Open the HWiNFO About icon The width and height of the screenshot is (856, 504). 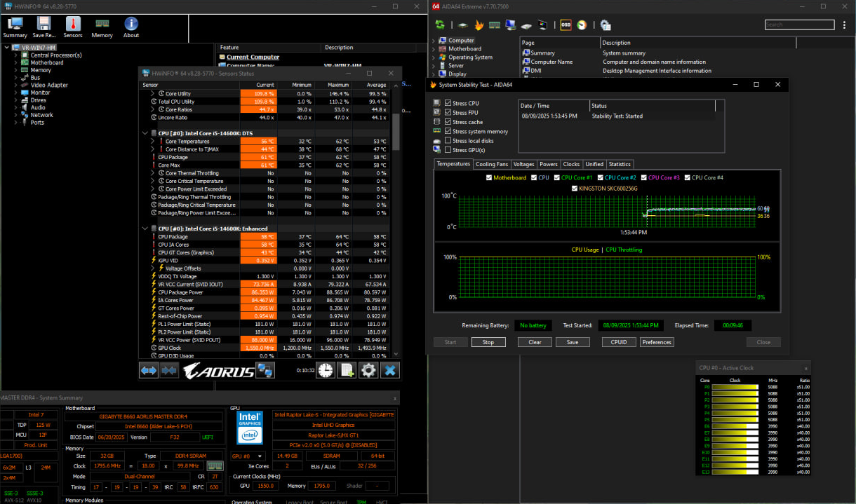(131, 27)
